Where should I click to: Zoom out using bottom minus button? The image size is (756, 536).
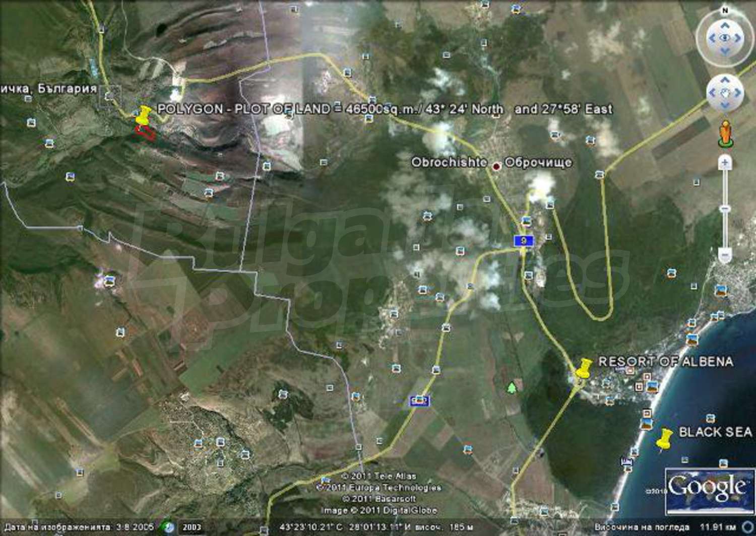point(725,254)
